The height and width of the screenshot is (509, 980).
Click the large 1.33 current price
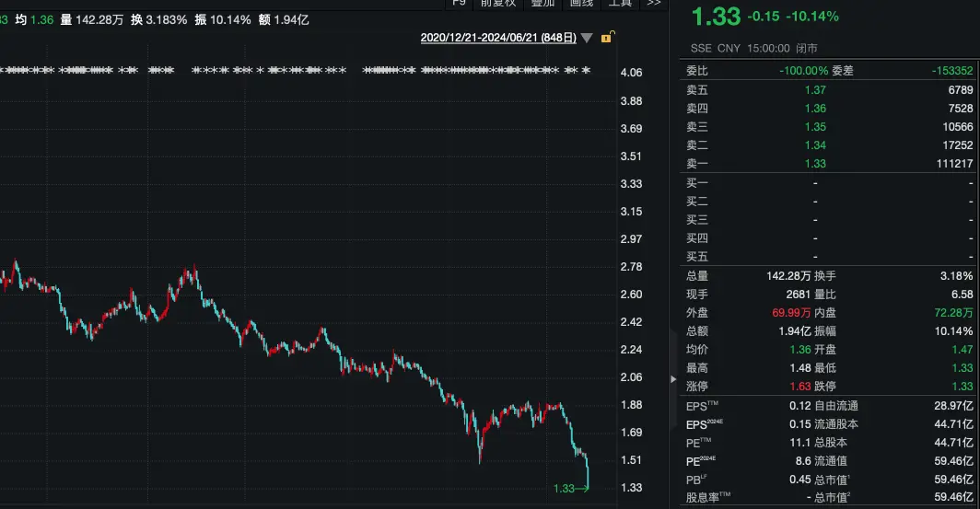[x=716, y=17]
